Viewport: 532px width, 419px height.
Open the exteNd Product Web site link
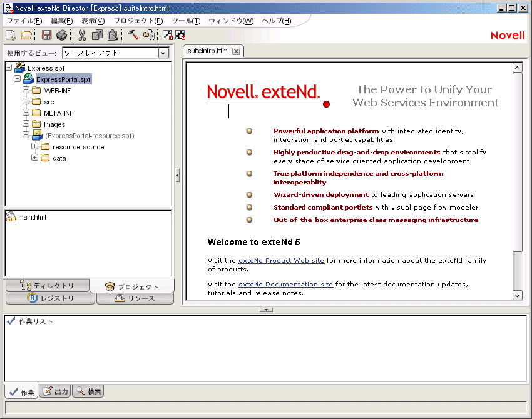pos(281,260)
